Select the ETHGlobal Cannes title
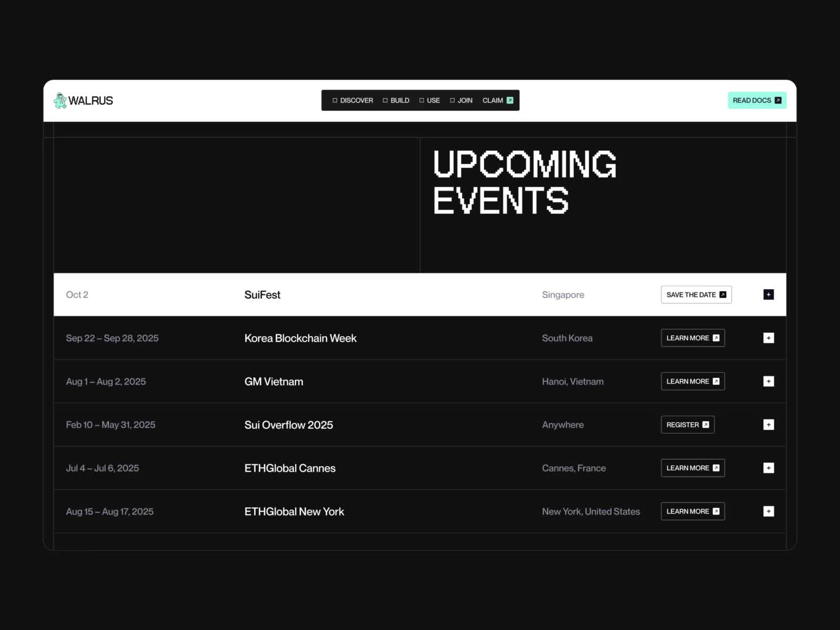This screenshot has width=840, height=630. tap(290, 468)
